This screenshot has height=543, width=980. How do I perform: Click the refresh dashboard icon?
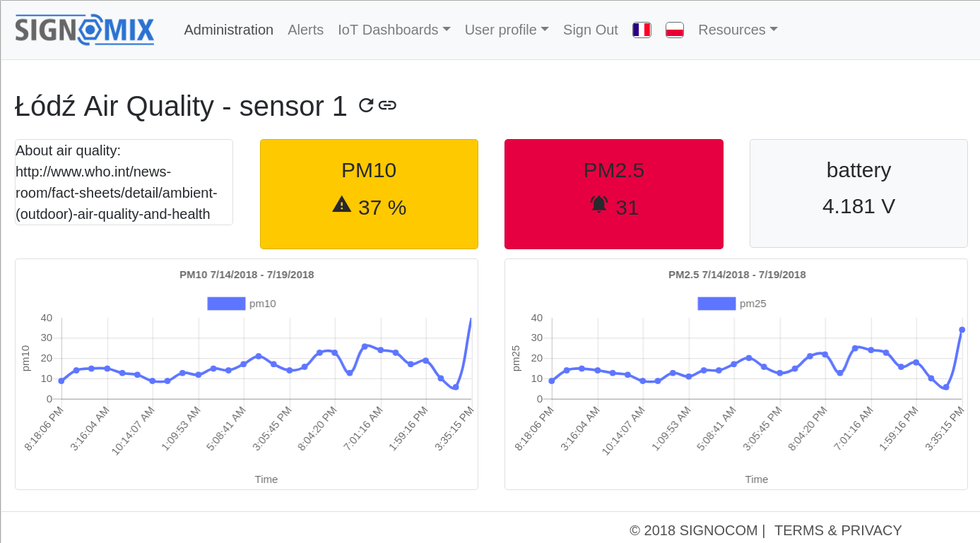tap(366, 105)
